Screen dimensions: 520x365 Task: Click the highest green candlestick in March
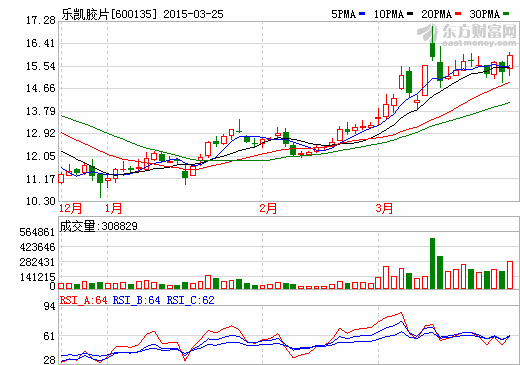[432, 50]
